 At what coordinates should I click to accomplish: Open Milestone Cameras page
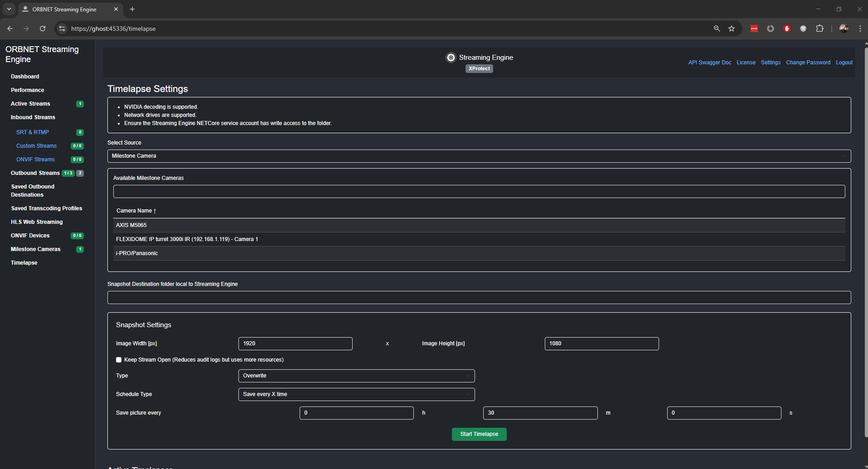tap(36, 249)
